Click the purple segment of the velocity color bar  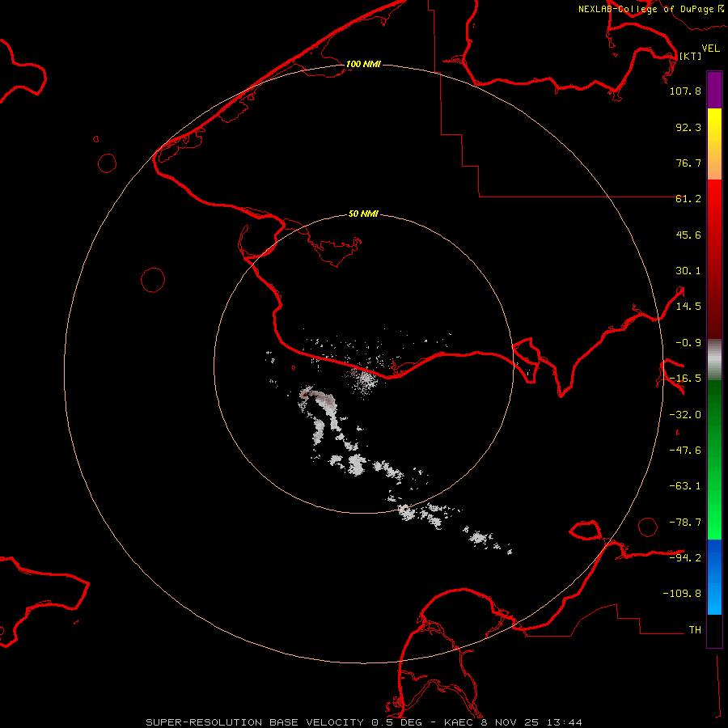(x=714, y=90)
